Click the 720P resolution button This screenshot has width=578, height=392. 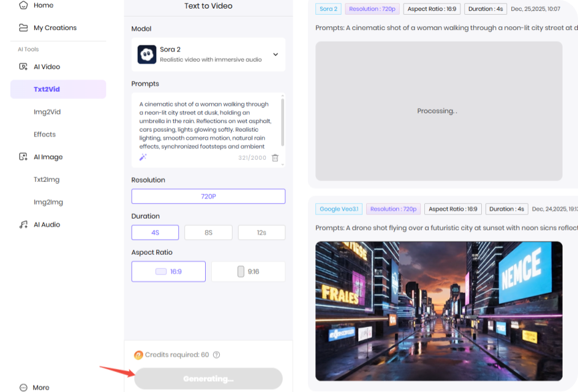[208, 197]
